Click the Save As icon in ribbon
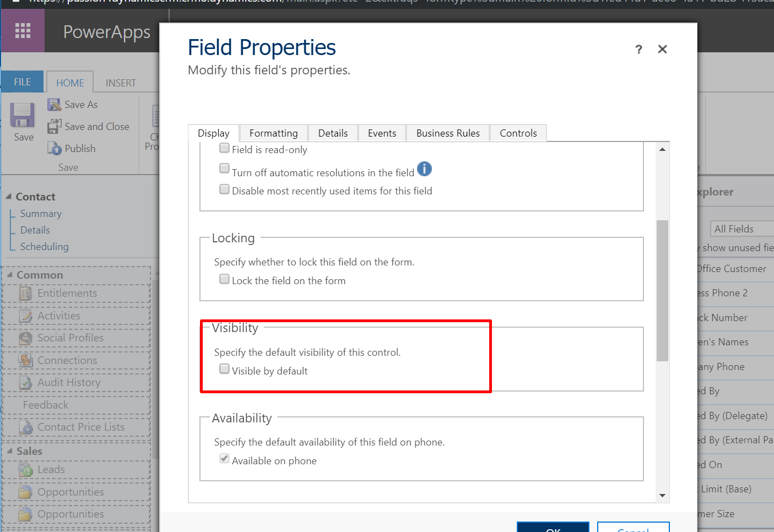774x532 pixels. click(x=54, y=105)
